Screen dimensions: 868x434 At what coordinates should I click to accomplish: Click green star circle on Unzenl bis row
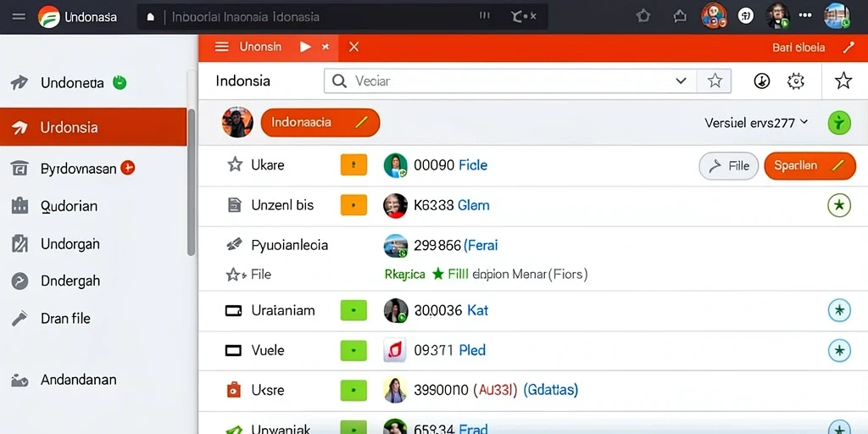pos(838,205)
